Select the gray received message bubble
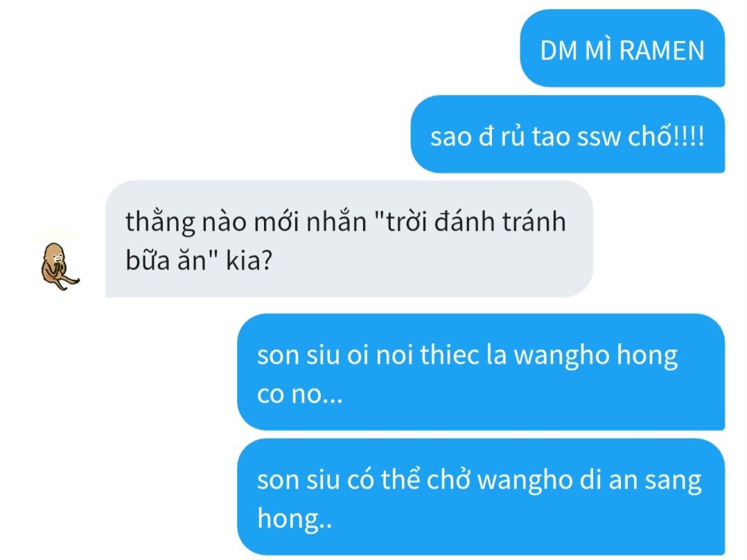Image resolution: width=747 pixels, height=560 pixels. pos(349,239)
